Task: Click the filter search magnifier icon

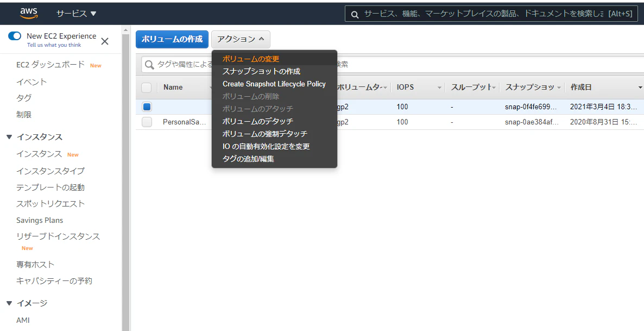Action: coord(149,65)
